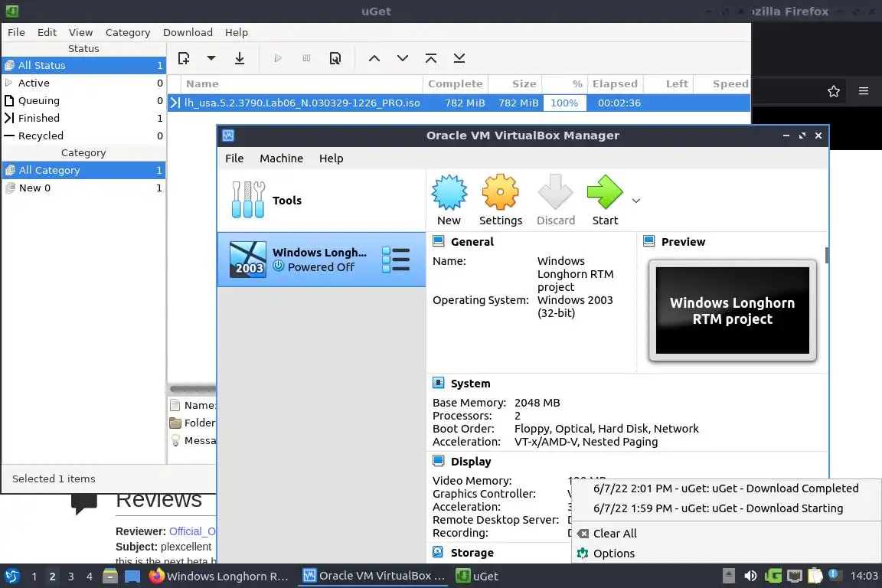Image resolution: width=882 pixels, height=588 pixels.
Task: Click uGet move to bottom icon
Action: (x=459, y=58)
